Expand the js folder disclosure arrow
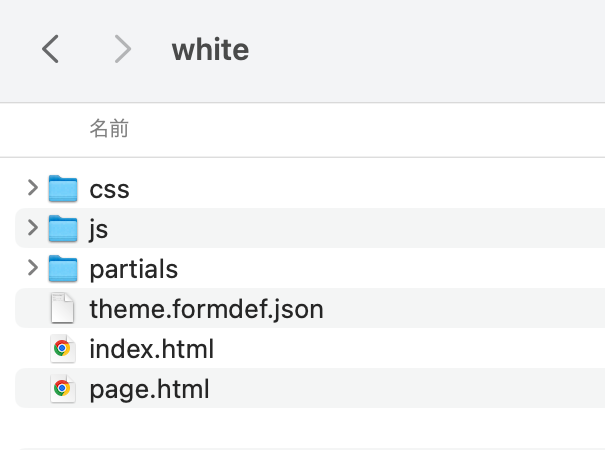This screenshot has height=450, width=605. [33, 228]
